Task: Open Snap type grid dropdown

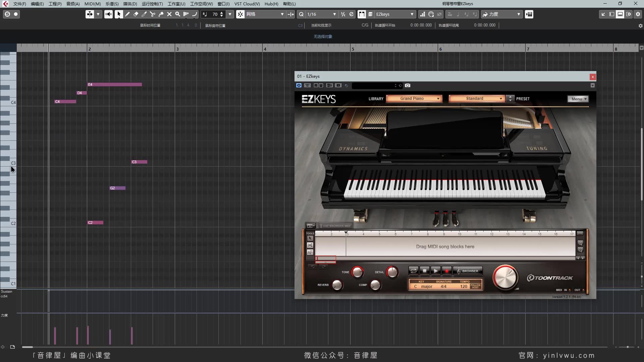Action: point(265,14)
